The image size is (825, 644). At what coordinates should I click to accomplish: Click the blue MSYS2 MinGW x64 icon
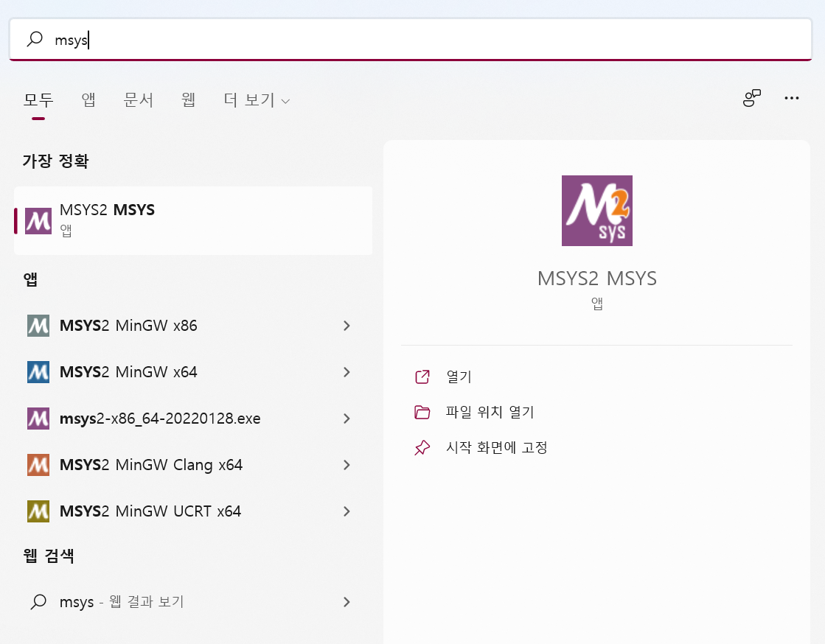[x=38, y=371]
